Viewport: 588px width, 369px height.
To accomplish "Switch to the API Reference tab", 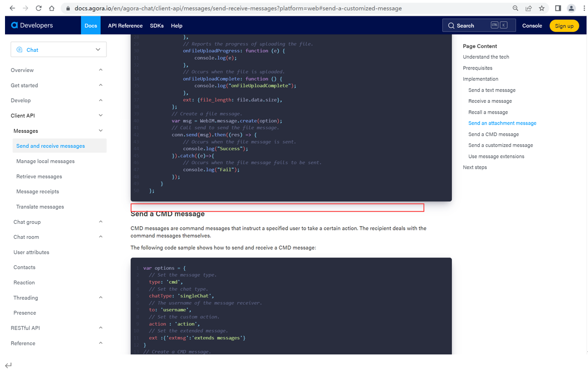I will 125,25.
